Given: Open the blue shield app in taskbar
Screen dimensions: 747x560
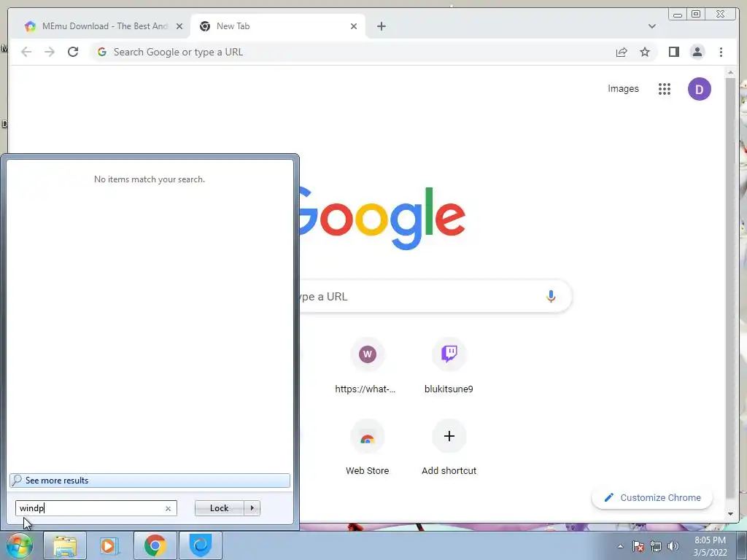Looking at the screenshot, I should [x=201, y=545].
